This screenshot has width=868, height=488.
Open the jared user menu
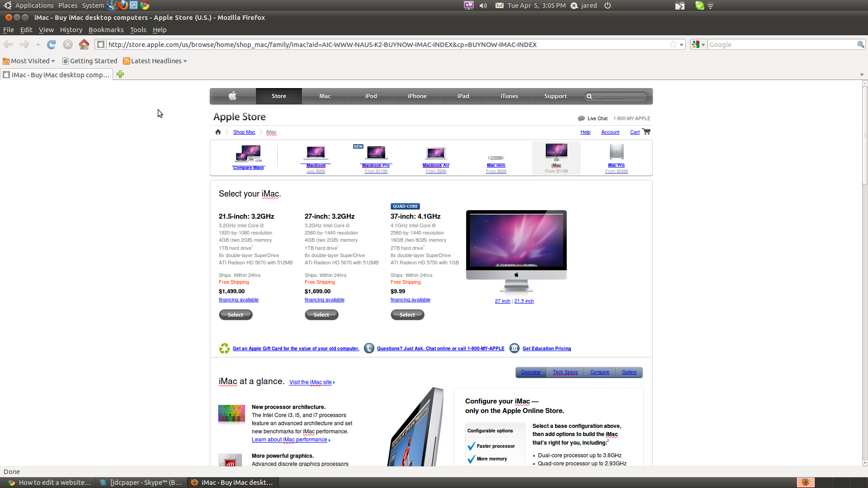click(584, 5)
